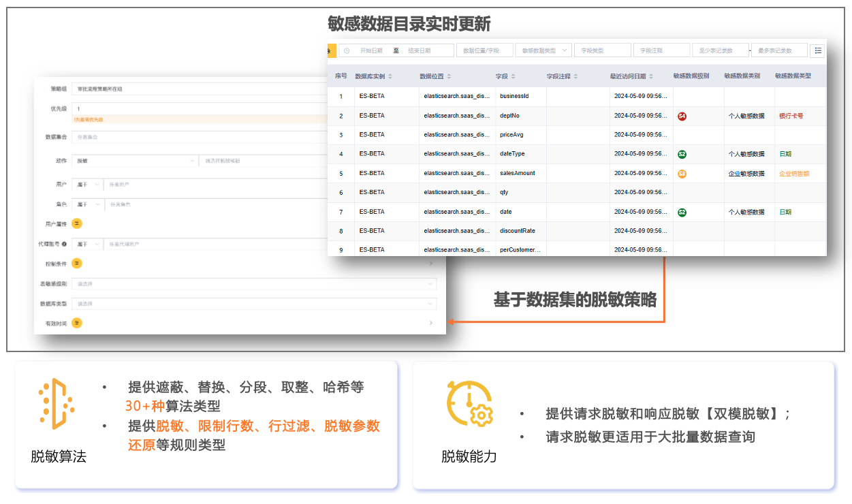Click the yellow icon beside 用户属性
Viewport: 852px width, 504px height.
click(77, 223)
